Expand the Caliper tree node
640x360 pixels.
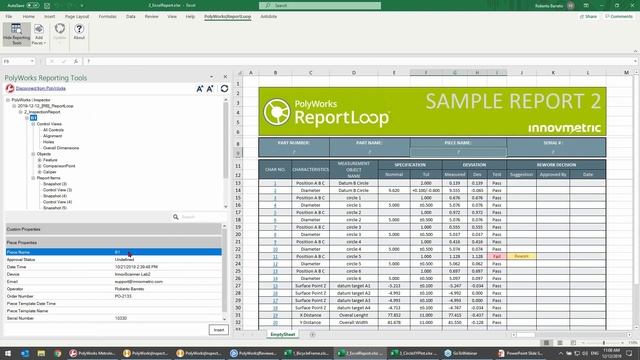pyautogui.click(x=40, y=172)
